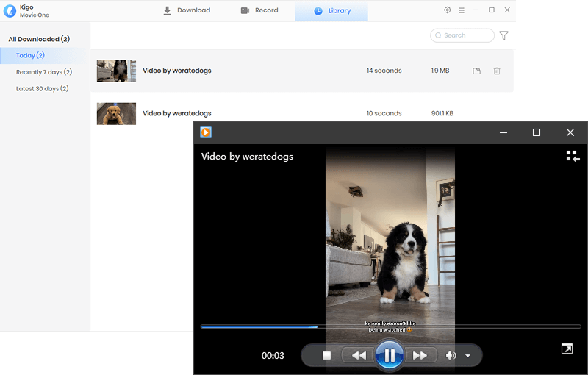This screenshot has width=588, height=375.
Task: Select the Library tab
Action: pyautogui.click(x=332, y=11)
